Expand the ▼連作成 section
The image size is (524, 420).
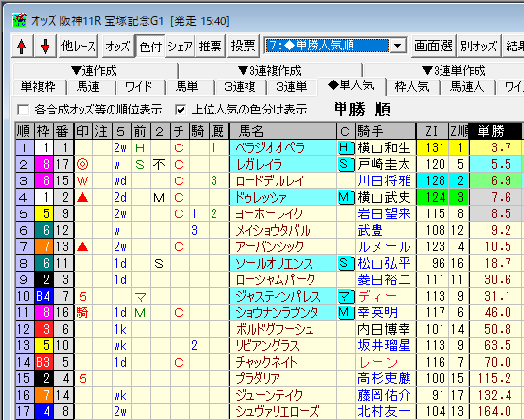(x=94, y=70)
